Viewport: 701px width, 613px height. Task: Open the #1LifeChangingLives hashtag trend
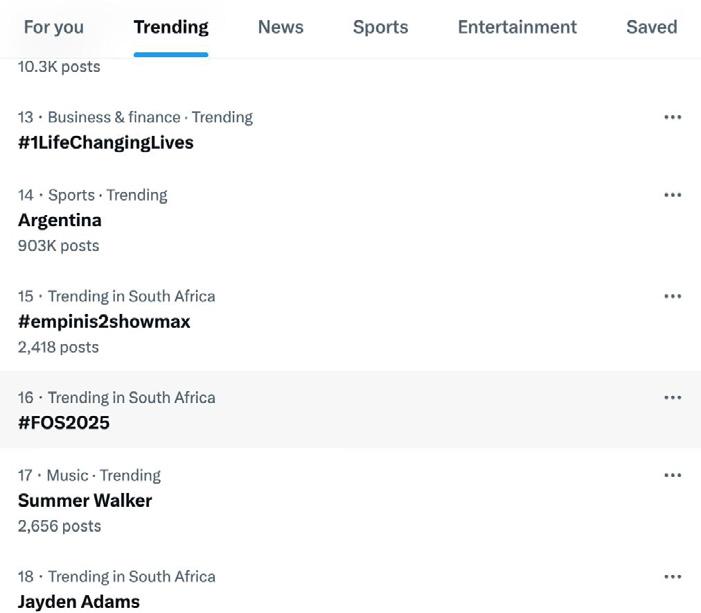tap(106, 142)
